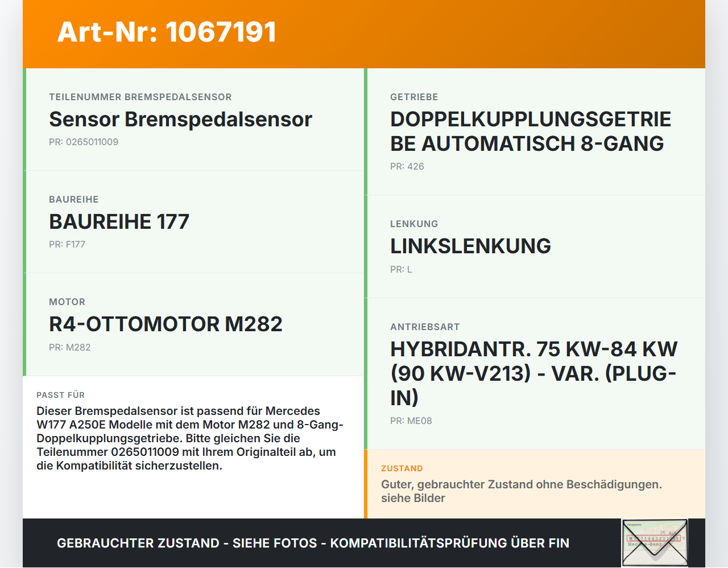Viewport: 728px width, 568px height.
Task: Click 'BAUREIHE 177' value
Action: pos(119,222)
